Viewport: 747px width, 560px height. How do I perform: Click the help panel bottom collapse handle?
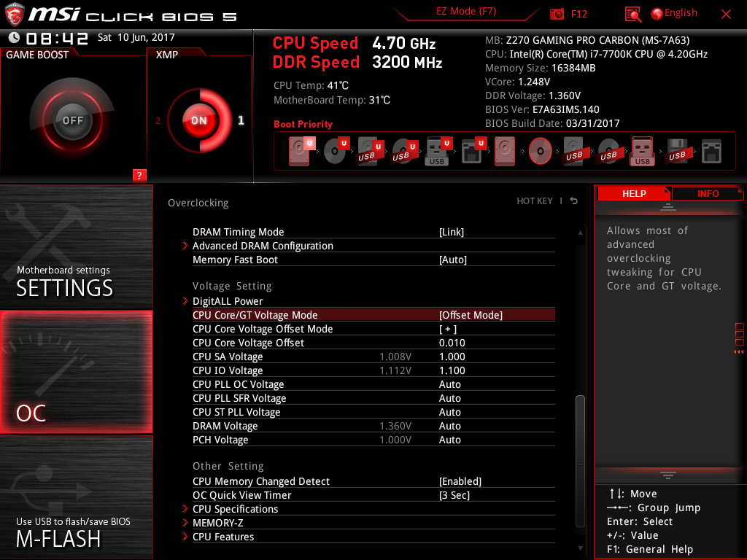[x=668, y=475]
